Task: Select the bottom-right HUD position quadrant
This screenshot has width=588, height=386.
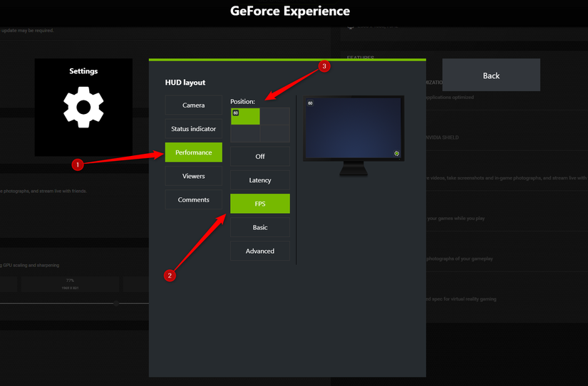Action: 275,133
